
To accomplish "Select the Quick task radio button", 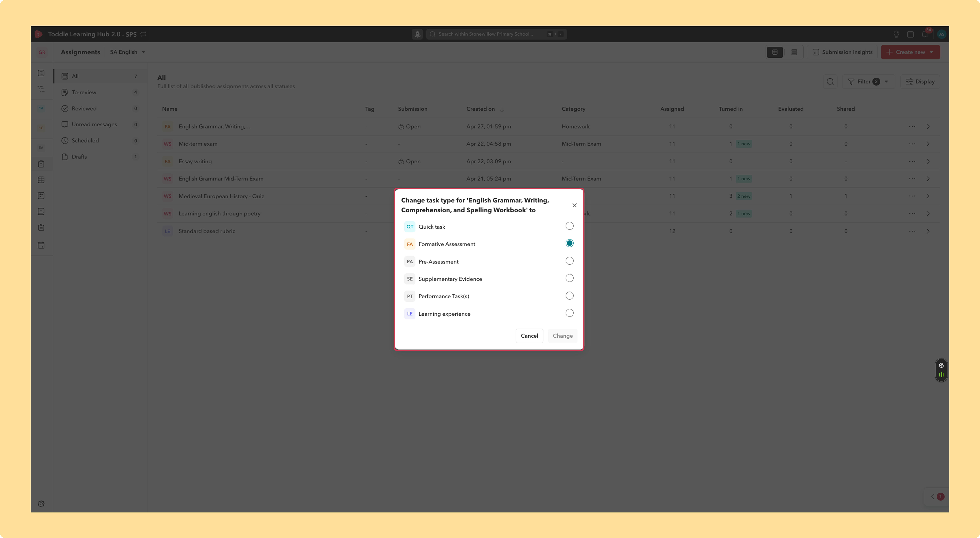I will click(569, 226).
